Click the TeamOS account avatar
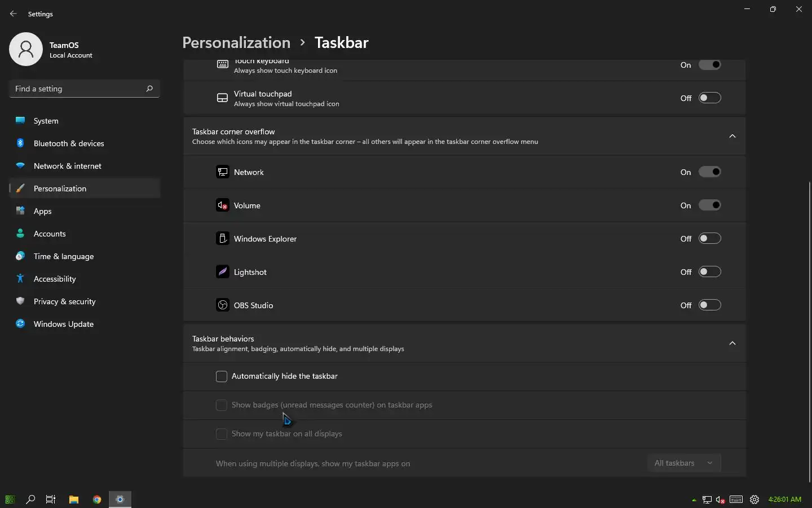The width and height of the screenshot is (812, 508). point(26,49)
